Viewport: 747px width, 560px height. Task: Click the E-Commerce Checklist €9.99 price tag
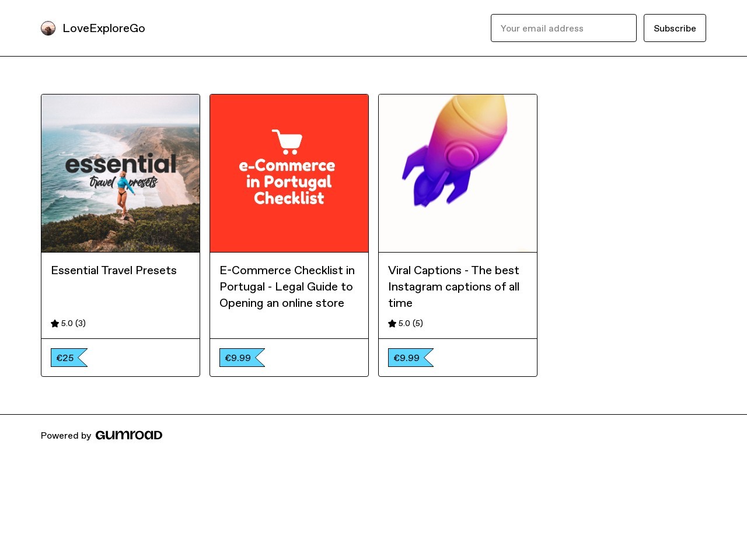coord(242,358)
